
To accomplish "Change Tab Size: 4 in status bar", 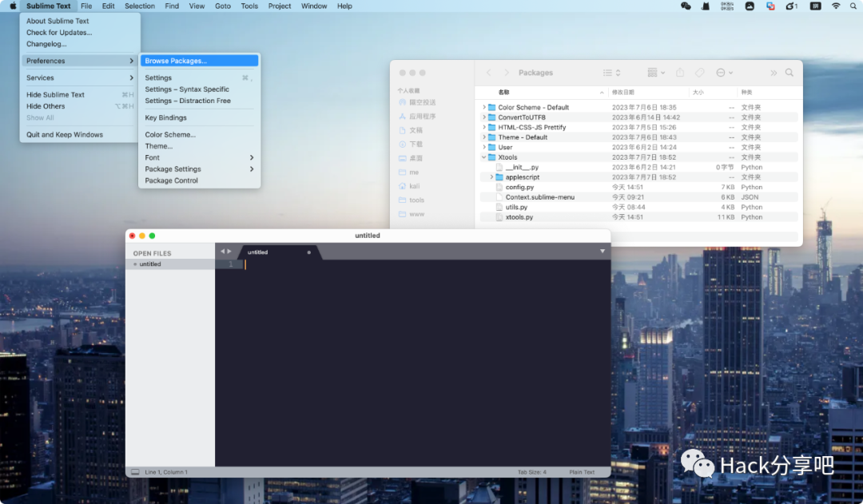I will click(x=531, y=472).
